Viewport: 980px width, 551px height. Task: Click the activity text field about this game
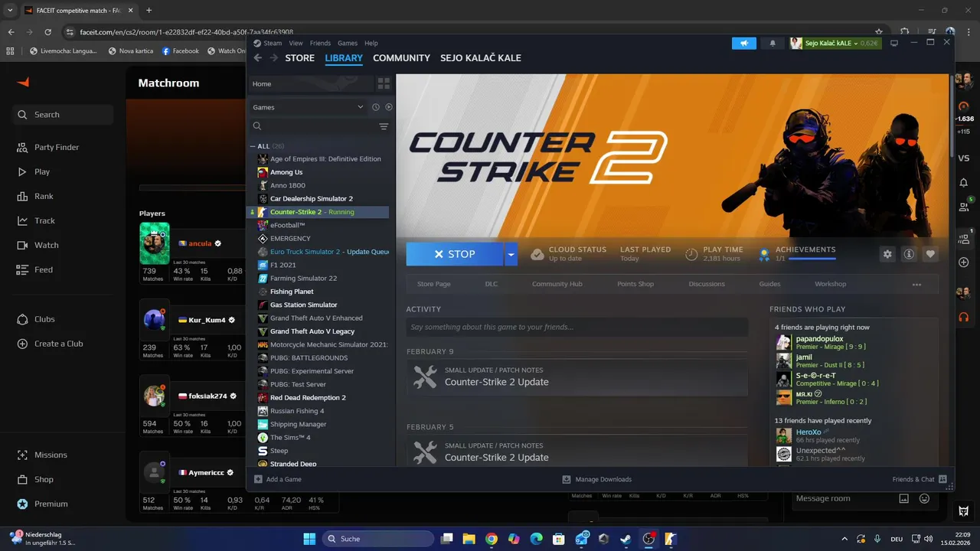point(577,327)
